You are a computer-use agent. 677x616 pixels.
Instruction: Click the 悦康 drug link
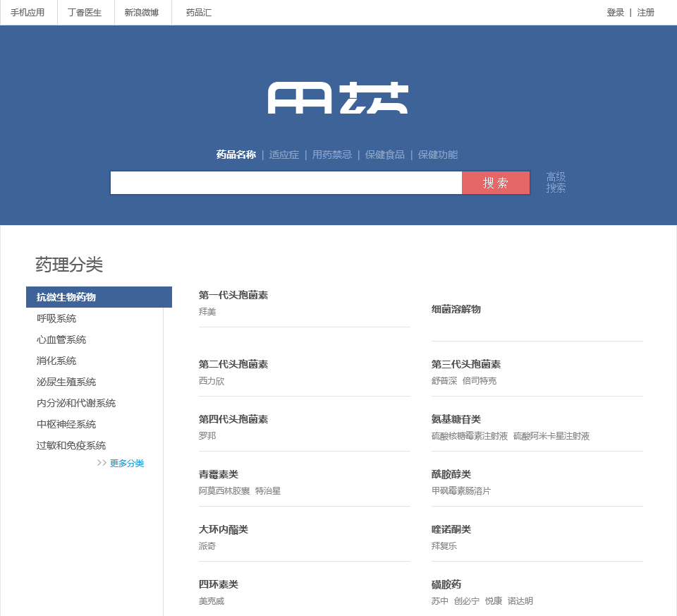(x=494, y=601)
